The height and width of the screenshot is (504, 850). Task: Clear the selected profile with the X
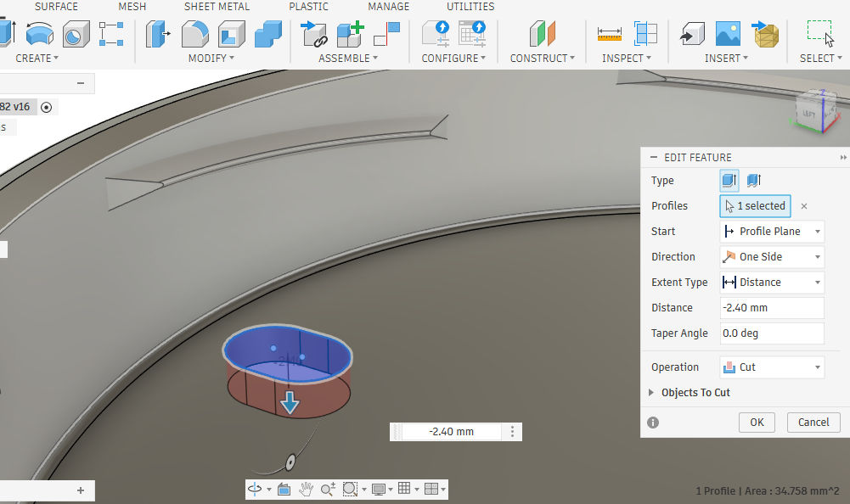coord(804,206)
